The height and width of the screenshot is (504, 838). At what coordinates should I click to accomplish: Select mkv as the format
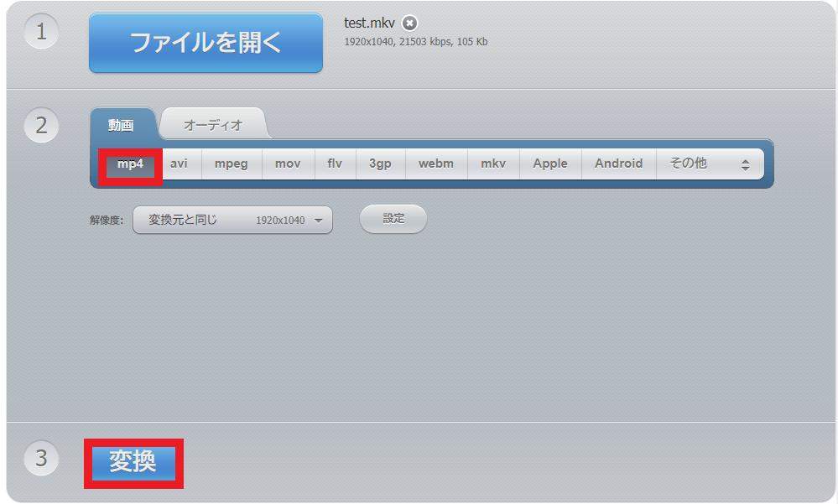coord(493,164)
